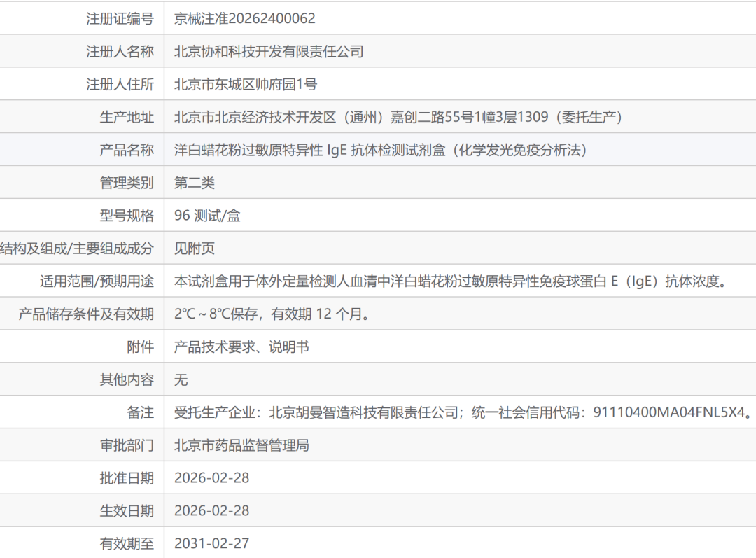Open the 见附页 composition entry
The width and height of the screenshot is (756, 558).
click(x=194, y=249)
